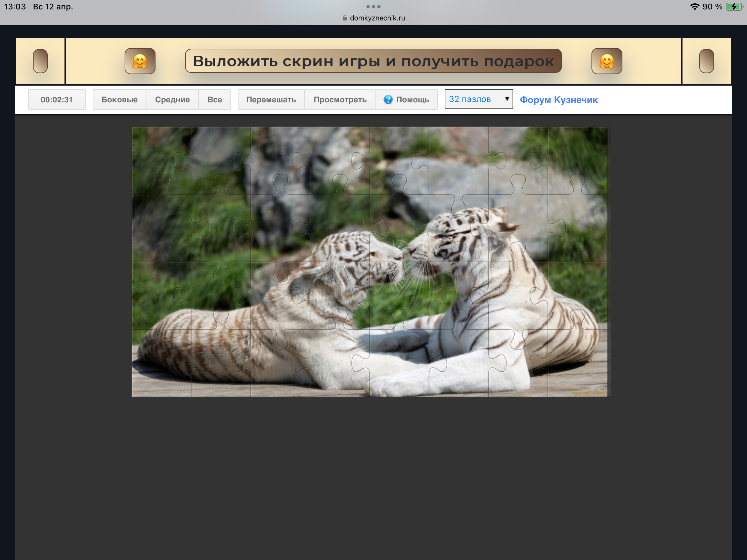
Task: Click the left hugging-face emoji button
Action: pos(140,61)
